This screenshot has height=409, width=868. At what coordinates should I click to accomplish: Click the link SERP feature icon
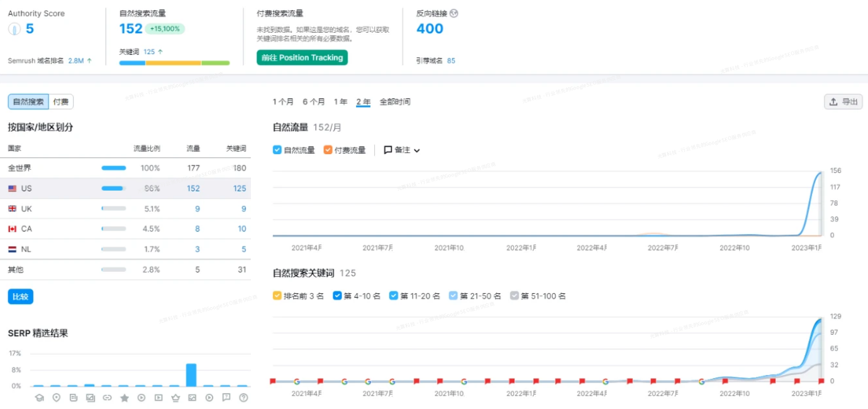click(107, 397)
